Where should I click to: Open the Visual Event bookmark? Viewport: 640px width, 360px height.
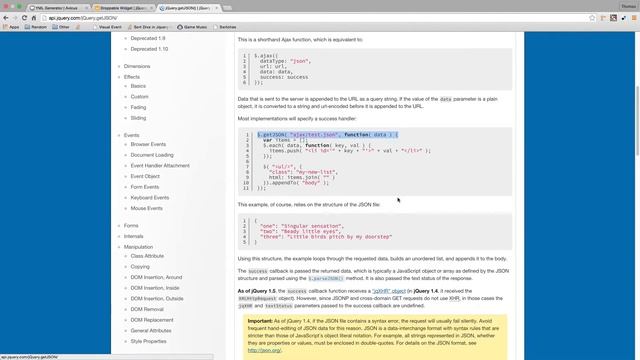point(107,27)
